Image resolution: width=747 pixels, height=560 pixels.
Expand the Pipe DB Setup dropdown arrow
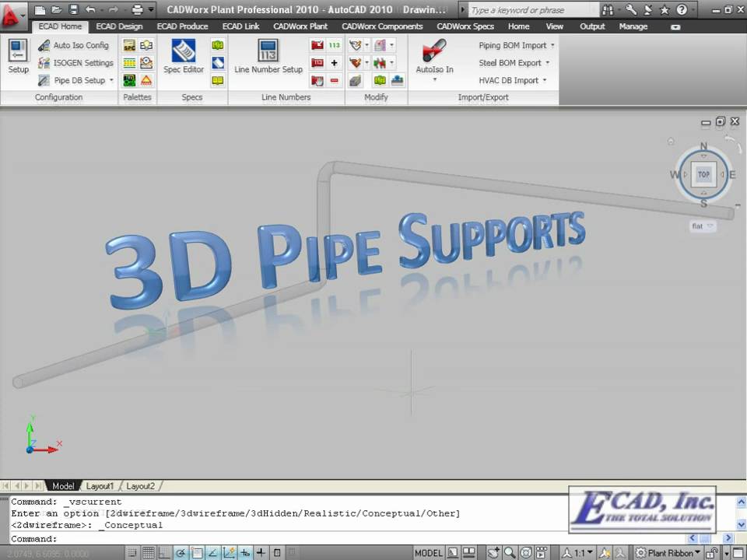(111, 80)
